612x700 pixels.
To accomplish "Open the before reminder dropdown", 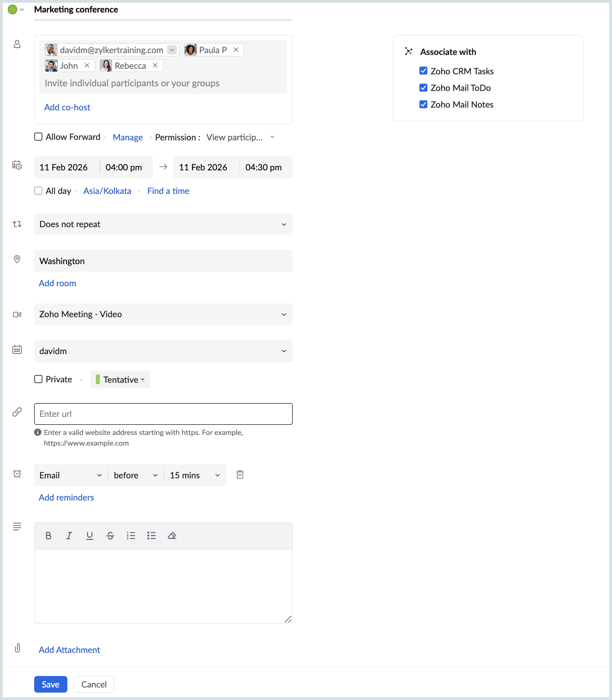I will (x=136, y=475).
